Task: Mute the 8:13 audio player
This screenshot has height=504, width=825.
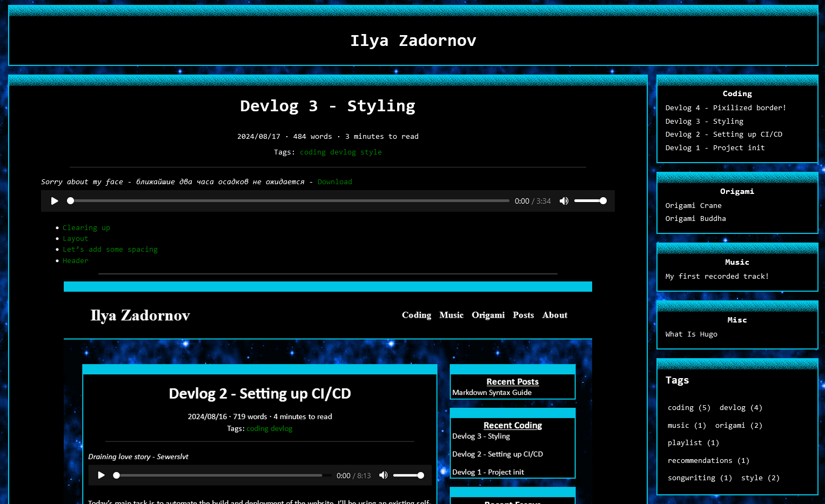Action: (x=384, y=475)
